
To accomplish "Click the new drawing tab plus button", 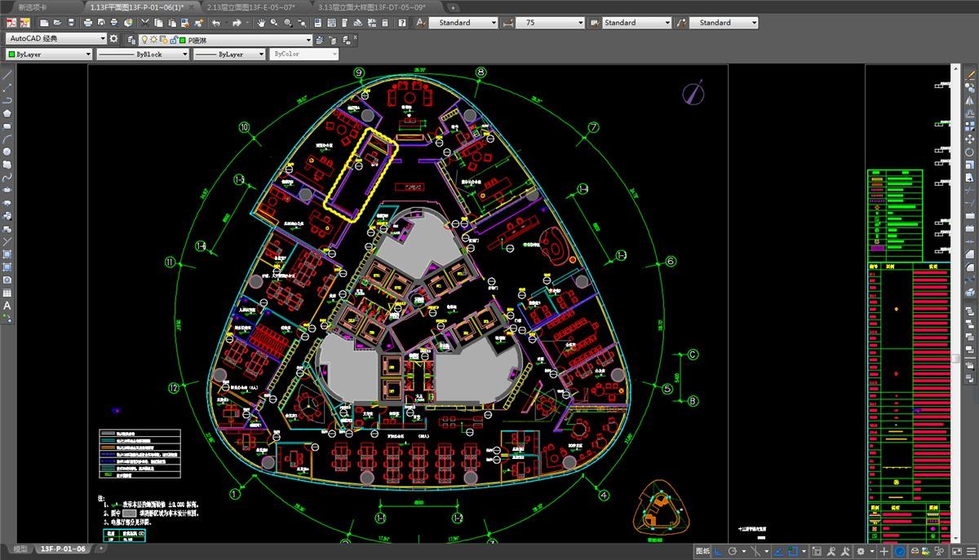I will 454,7.
